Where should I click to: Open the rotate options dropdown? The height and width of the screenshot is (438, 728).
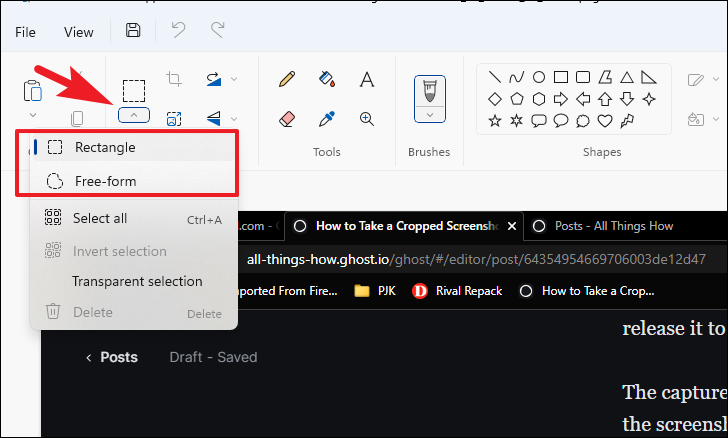click(x=234, y=79)
